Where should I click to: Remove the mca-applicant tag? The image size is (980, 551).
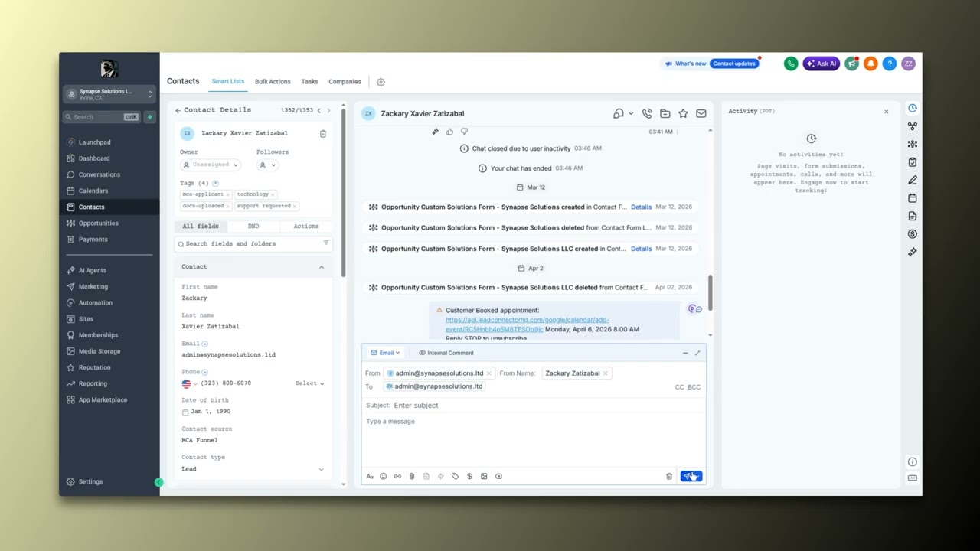(227, 194)
